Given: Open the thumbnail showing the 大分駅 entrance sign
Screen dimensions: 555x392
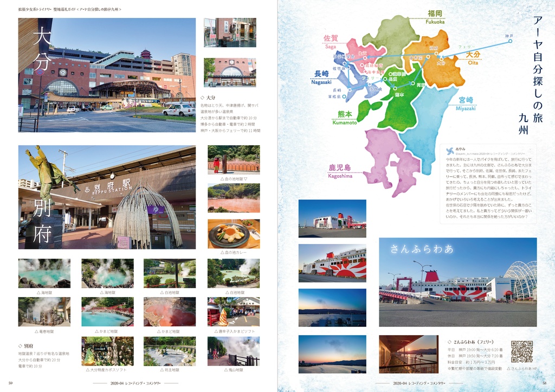Looking at the screenshot, I should 230,33.
